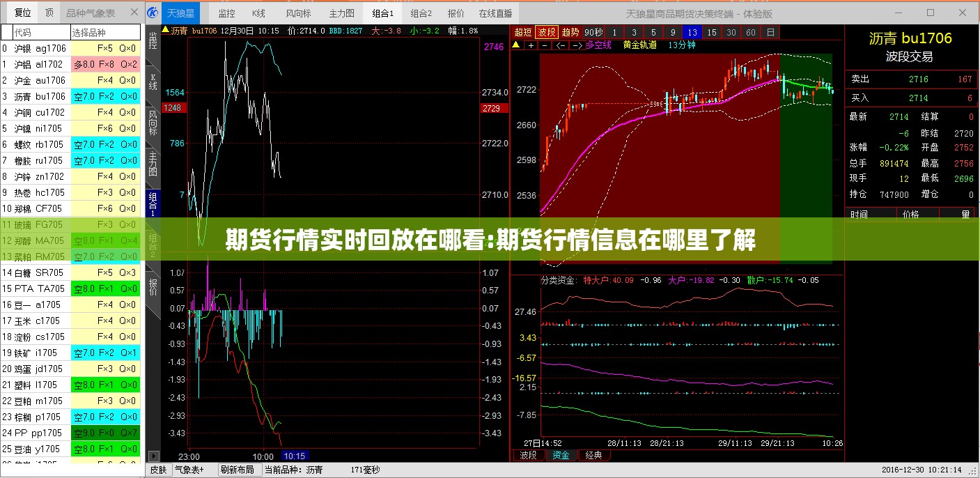Select the 60 minute period
The height and width of the screenshot is (478, 980).
(x=750, y=31)
